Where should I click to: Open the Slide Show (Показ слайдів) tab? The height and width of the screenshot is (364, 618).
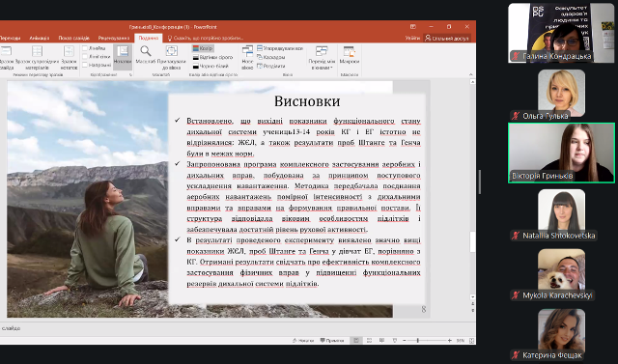tap(74, 39)
